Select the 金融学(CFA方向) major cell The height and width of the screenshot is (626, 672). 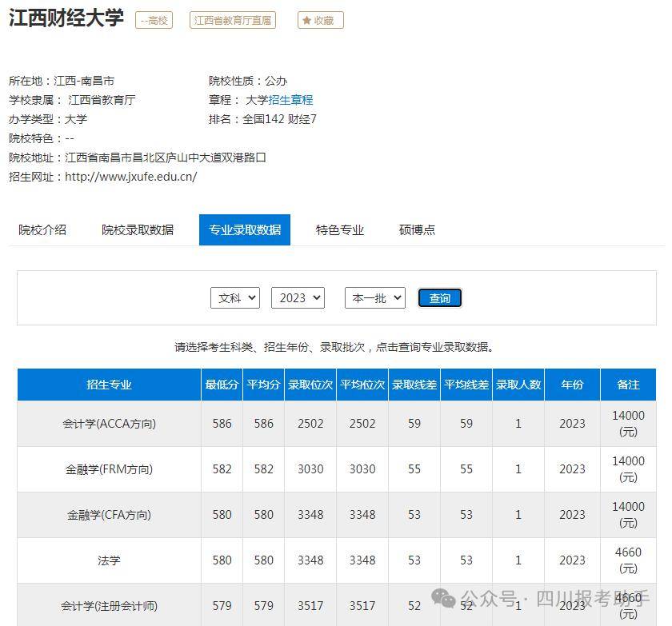pyautogui.click(x=109, y=515)
